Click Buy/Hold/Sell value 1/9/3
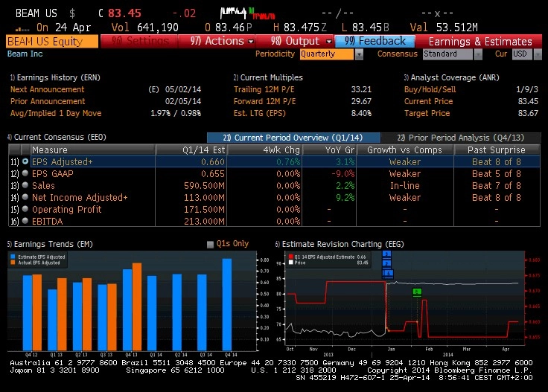 point(527,89)
